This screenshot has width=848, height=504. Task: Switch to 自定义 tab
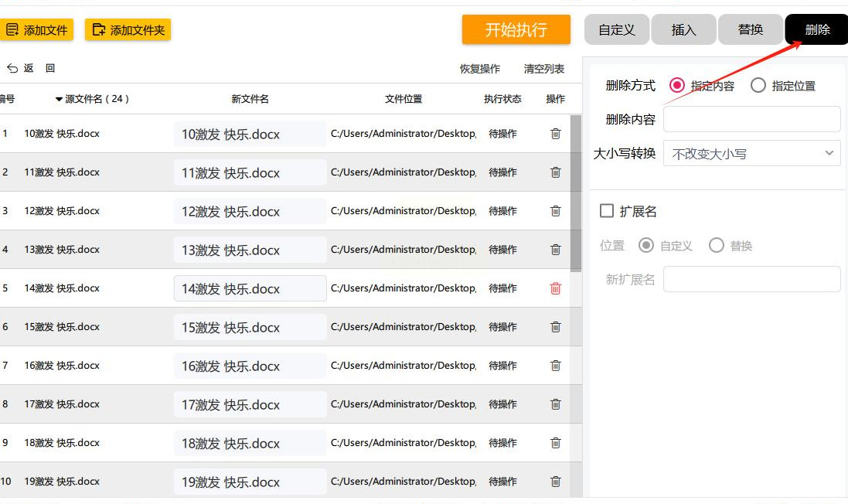coord(617,29)
